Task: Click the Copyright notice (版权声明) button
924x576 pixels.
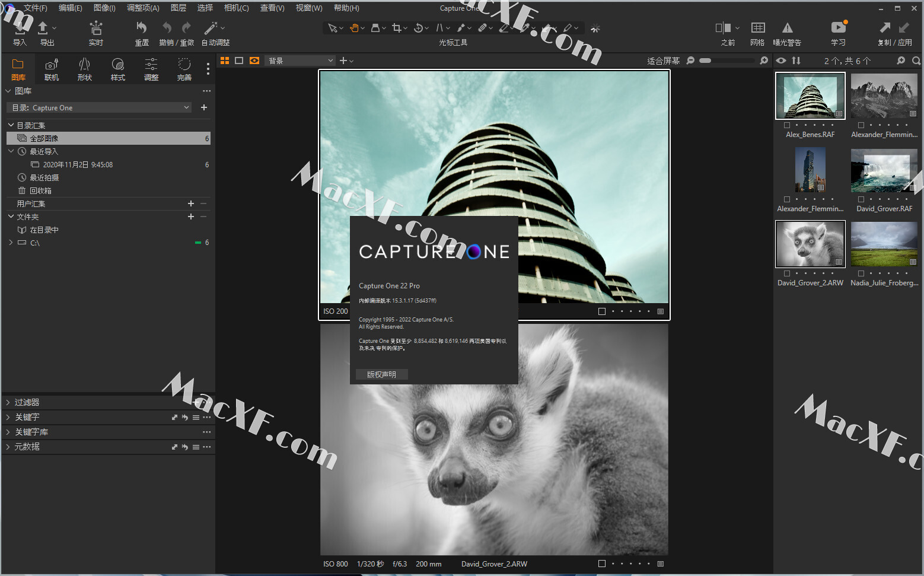Action: [381, 374]
